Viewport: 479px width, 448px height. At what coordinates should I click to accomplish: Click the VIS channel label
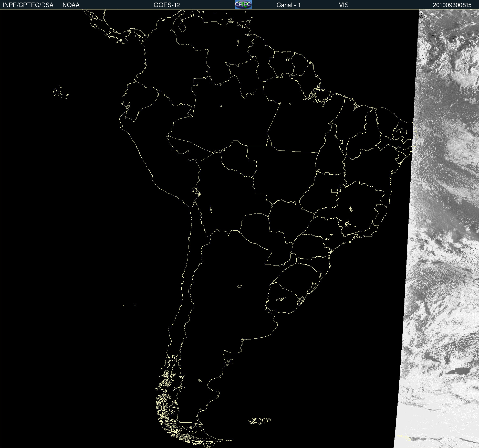(344, 5)
